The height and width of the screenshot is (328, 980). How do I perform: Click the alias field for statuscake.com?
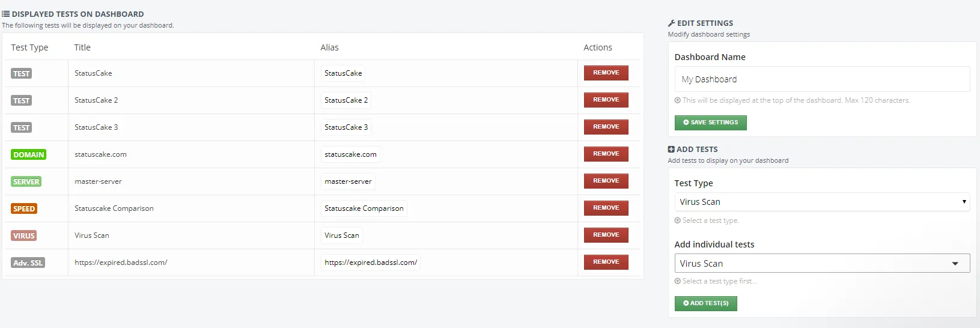(350, 154)
